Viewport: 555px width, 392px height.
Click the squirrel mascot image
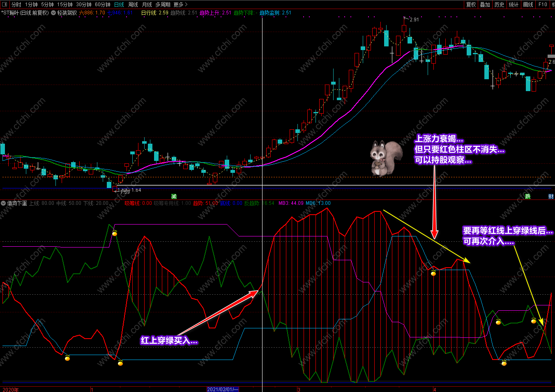pyautogui.click(x=386, y=158)
